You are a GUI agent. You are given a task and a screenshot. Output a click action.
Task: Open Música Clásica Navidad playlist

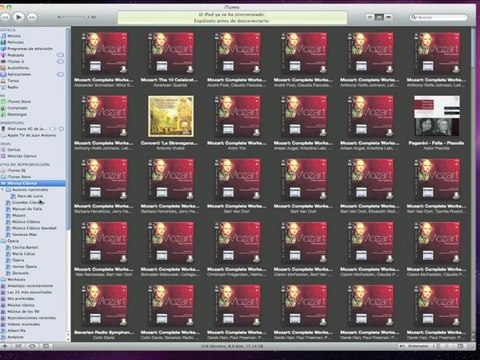34,228
